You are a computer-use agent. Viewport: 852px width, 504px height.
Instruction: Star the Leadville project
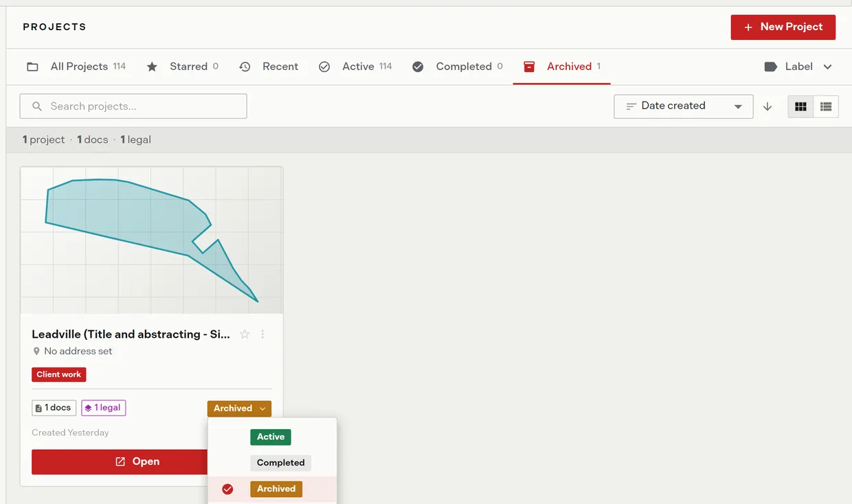tap(245, 334)
